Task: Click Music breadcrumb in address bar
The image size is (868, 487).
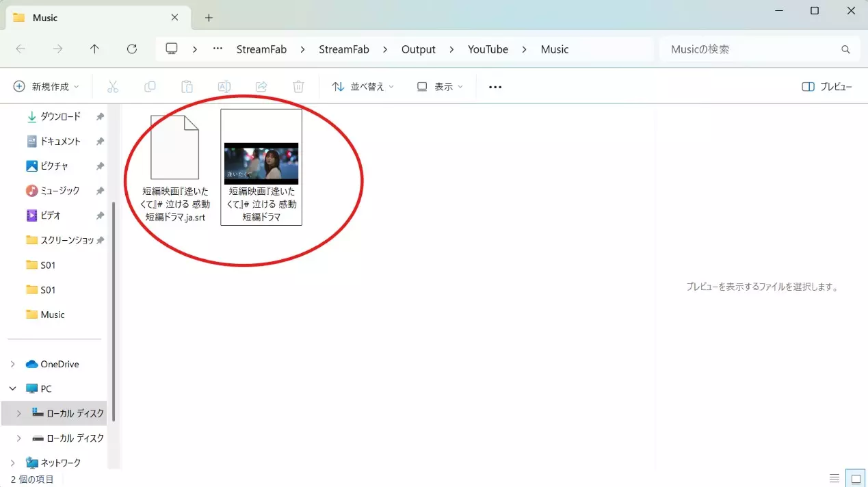Action: click(x=555, y=49)
